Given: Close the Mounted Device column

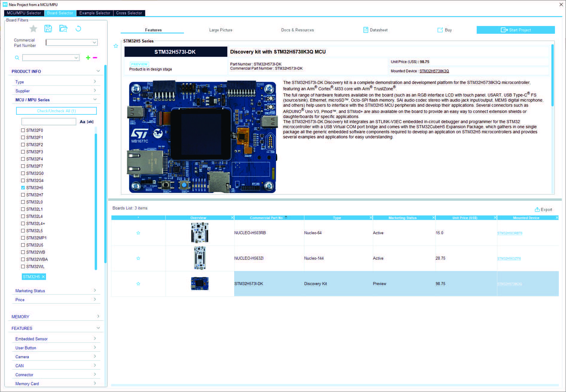Looking at the screenshot, I should [557, 218].
